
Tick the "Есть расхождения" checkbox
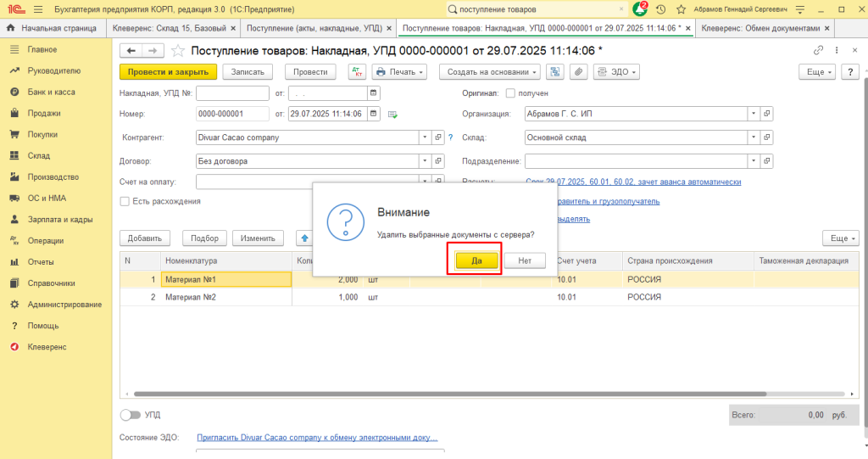point(125,201)
